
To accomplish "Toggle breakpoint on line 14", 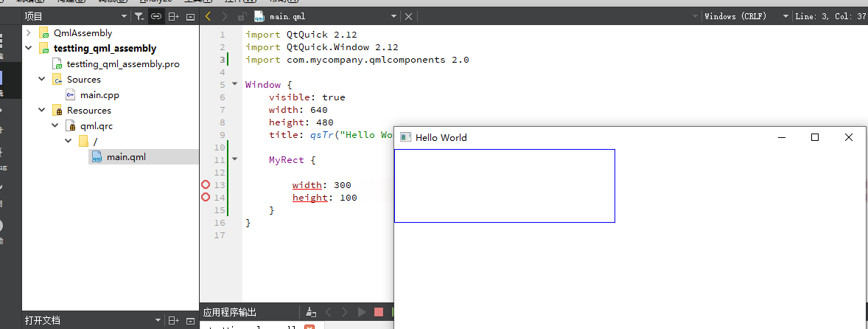I will point(206,197).
